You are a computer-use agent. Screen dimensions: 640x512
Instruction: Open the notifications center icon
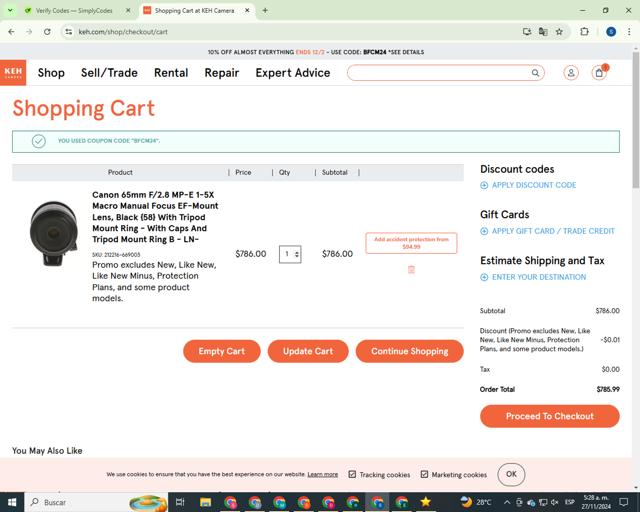pos(624,502)
